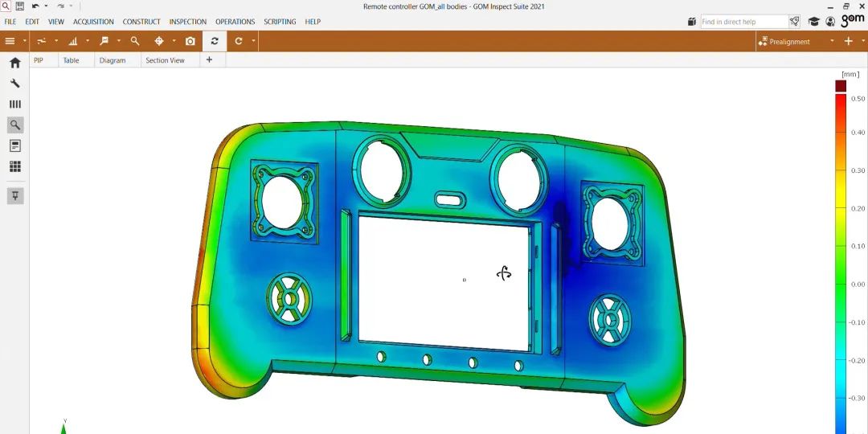
Task: Open the ACQUISITION menu
Action: click(93, 22)
